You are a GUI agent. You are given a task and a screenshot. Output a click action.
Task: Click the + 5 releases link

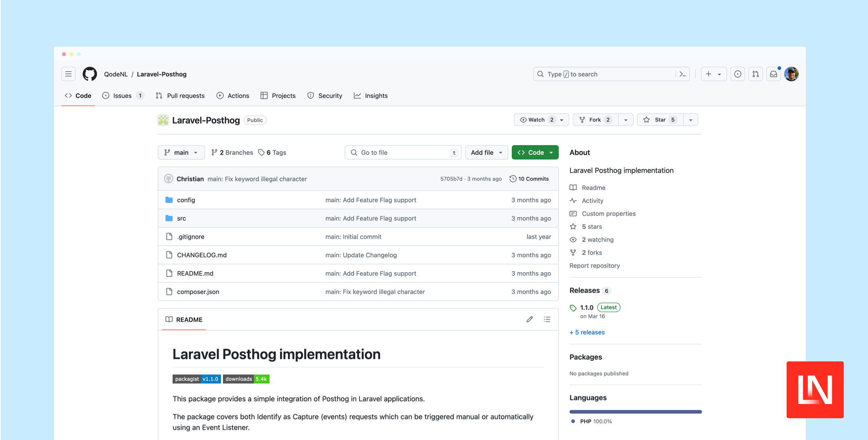click(x=587, y=332)
